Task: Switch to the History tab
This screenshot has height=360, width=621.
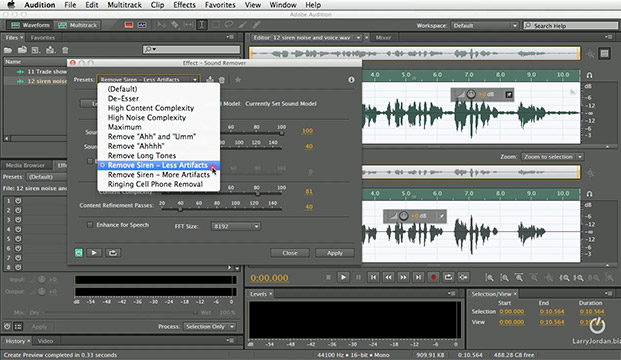Action: click(x=15, y=341)
